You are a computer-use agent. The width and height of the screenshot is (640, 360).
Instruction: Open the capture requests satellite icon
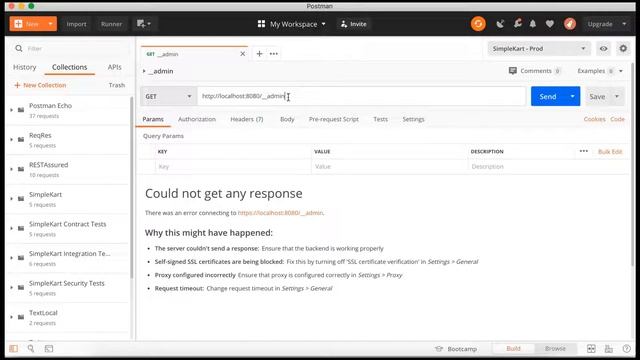(500, 24)
